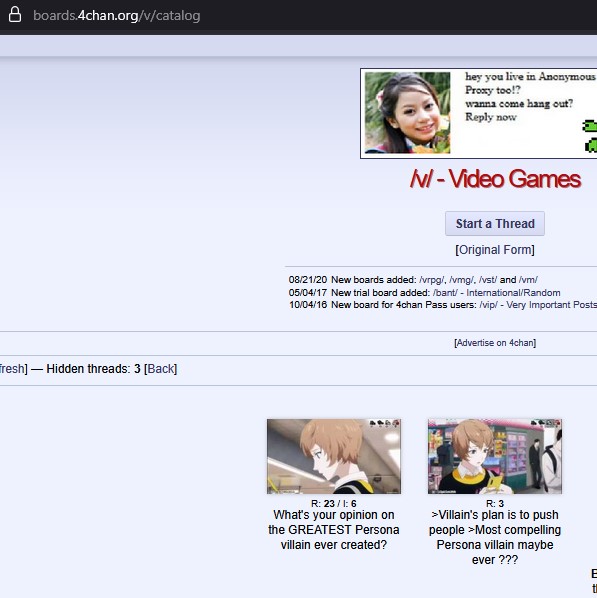Click the Back link beside Hidden threads
The width and height of the screenshot is (597, 598).
[161, 369]
